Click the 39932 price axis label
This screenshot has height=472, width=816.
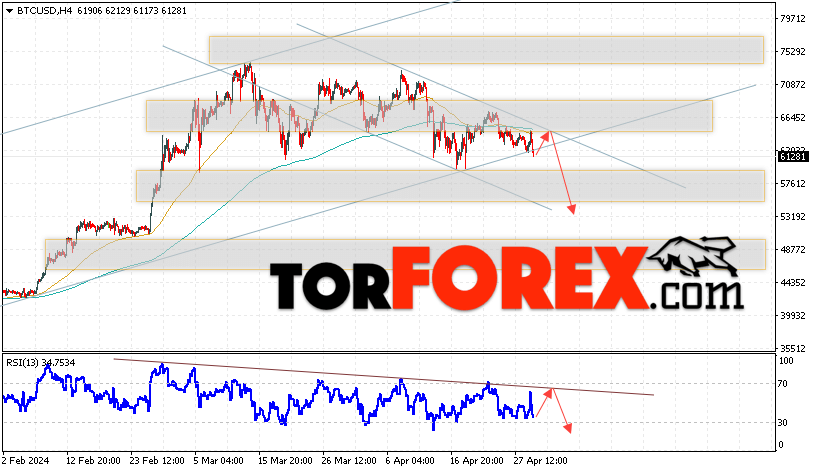793,315
